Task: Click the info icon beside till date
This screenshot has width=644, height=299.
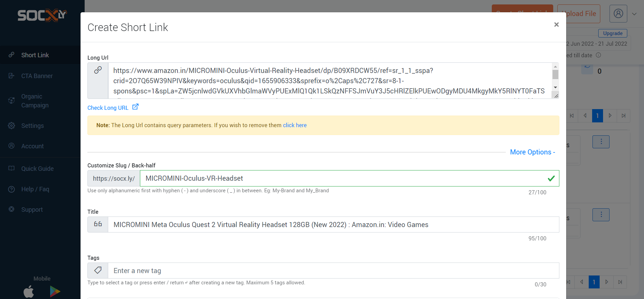Action: click(598, 55)
